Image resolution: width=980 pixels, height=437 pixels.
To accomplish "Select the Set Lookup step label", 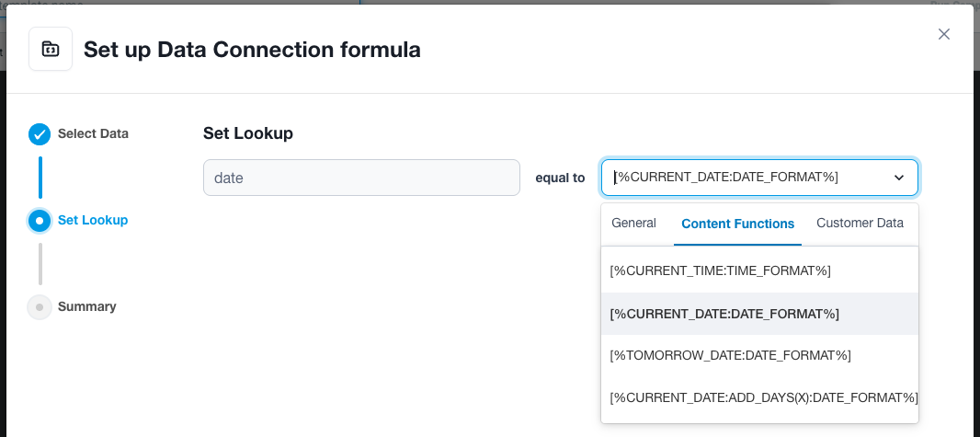I will point(93,220).
